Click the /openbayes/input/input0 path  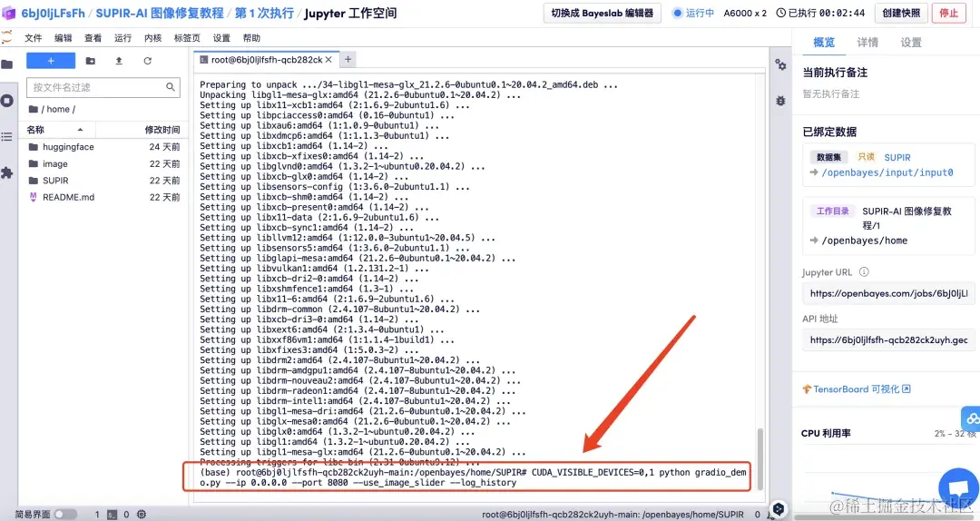point(887,172)
